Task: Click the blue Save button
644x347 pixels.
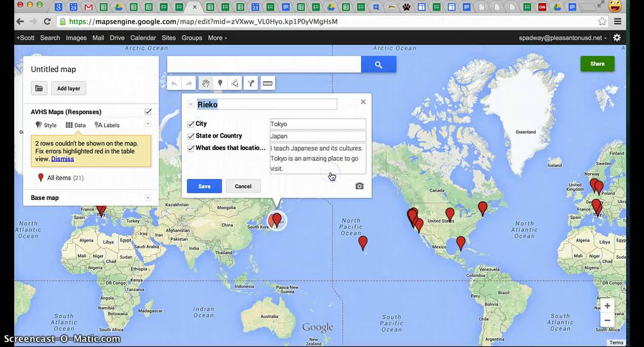Action: pos(204,186)
